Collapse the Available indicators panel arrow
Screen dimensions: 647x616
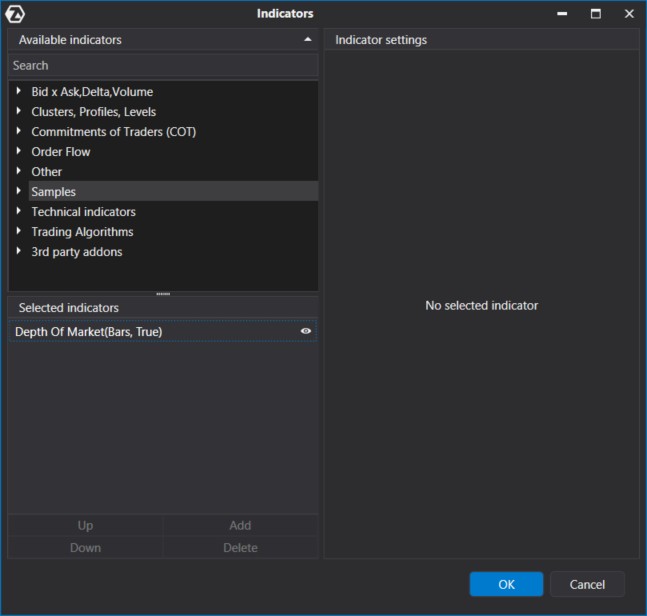[x=308, y=40]
